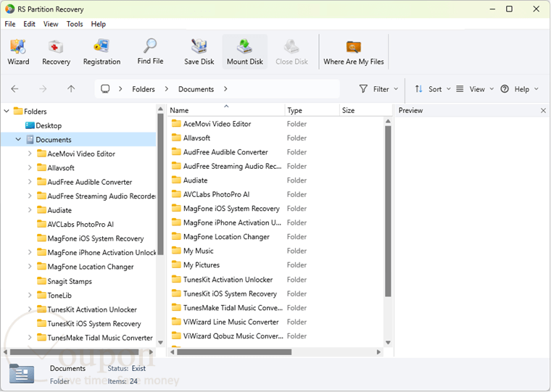Open the Edit menu
Screen dimensions: 551x392
[29, 24]
